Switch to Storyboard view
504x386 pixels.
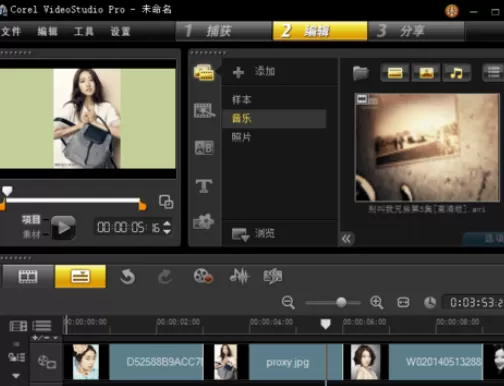coord(28,276)
